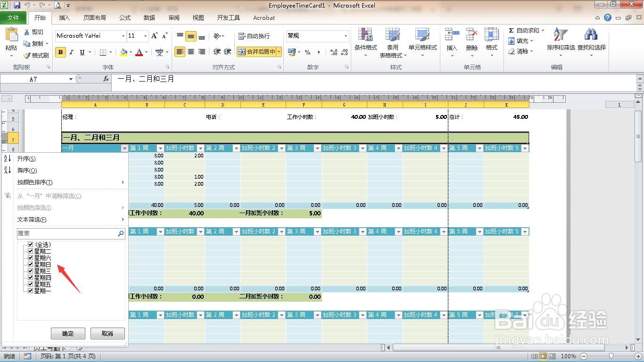The image size is (644, 362).
Task: Toggle the (全选) select all checkbox
Action: coord(31,245)
